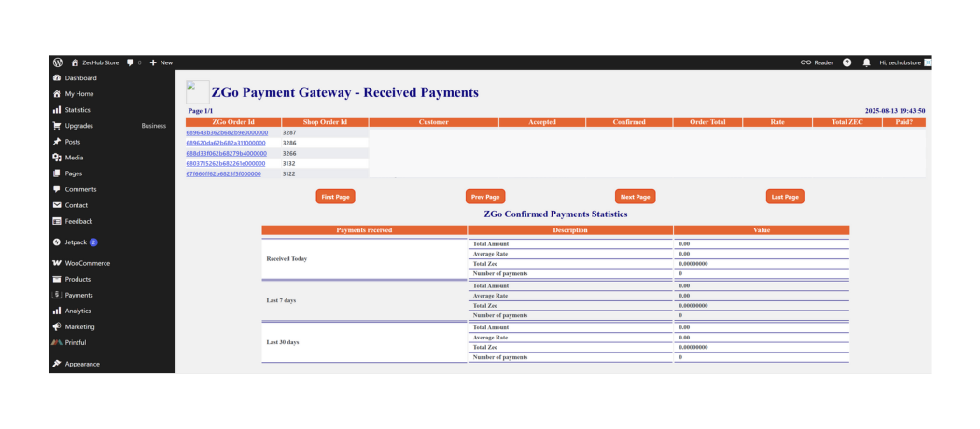Click shop order id 3266
Image resolution: width=980 pixels, height=429 pixels.
click(x=289, y=153)
